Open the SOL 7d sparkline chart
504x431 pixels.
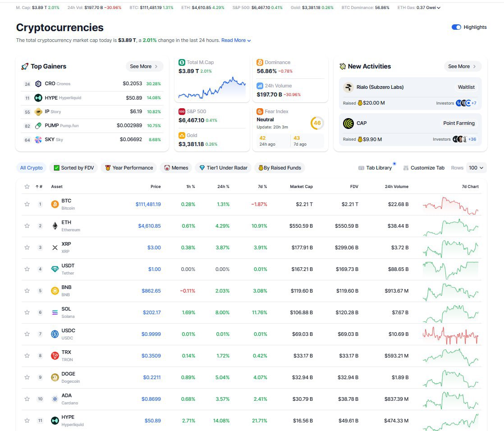(450, 313)
